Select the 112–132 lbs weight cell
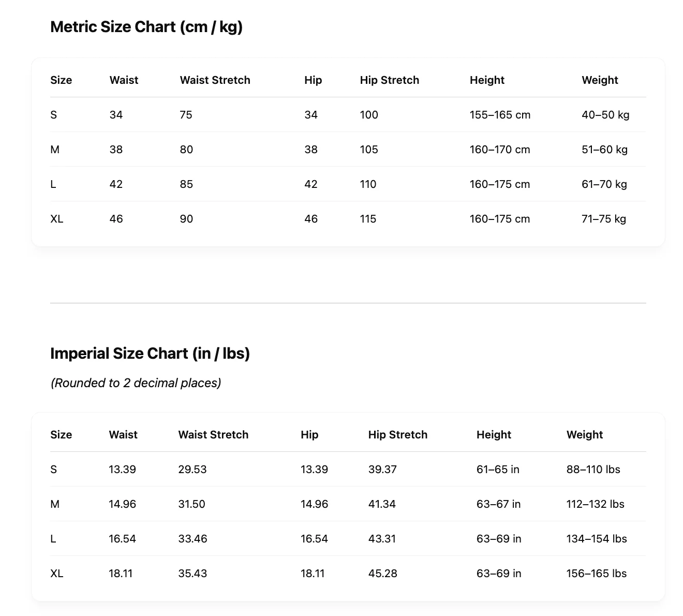683x616 pixels. (595, 504)
